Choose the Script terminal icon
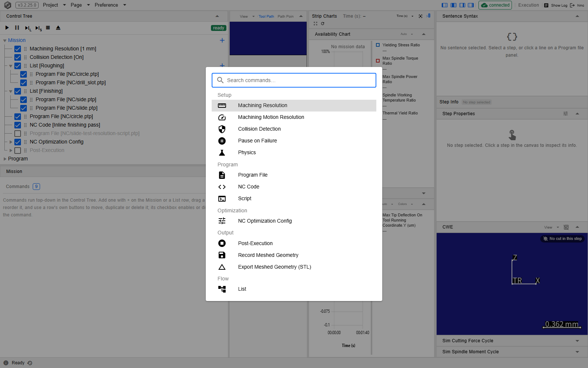 pos(222,199)
